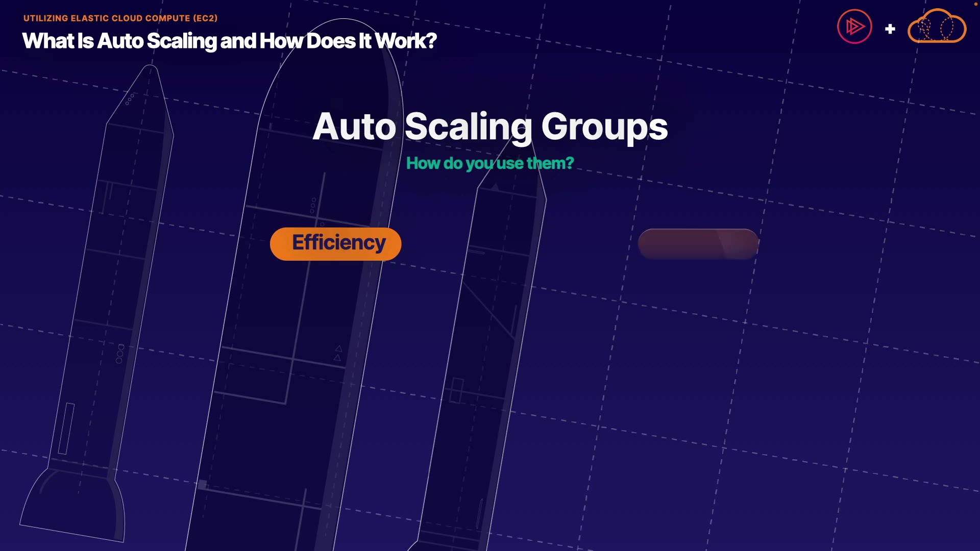Click the faded maroon pill on the right

coord(698,244)
